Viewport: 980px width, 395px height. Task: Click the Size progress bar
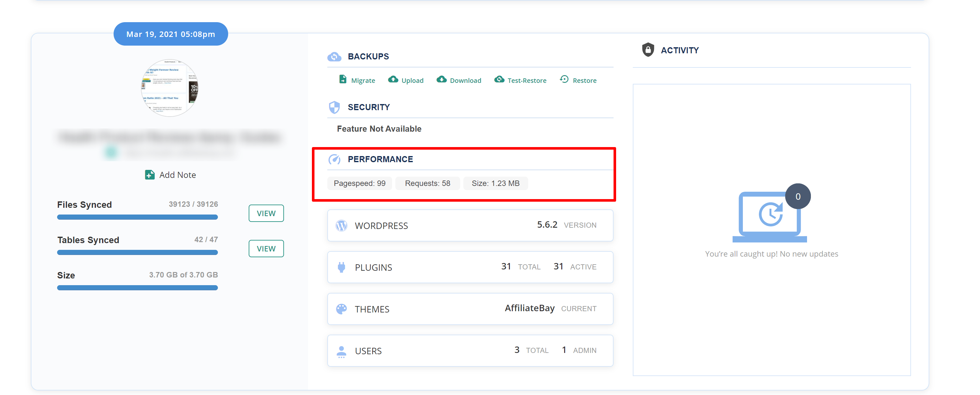pyautogui.click(x=137, y=288)
